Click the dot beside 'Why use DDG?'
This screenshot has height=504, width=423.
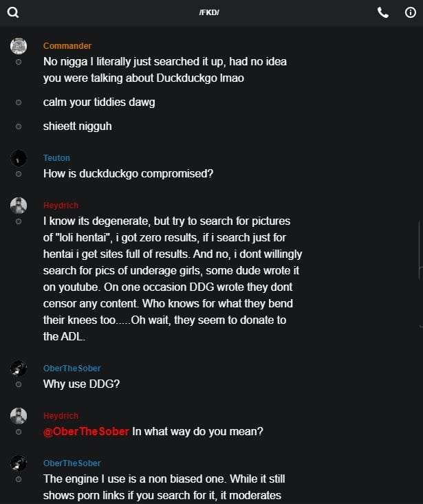(x=19, y=384)
